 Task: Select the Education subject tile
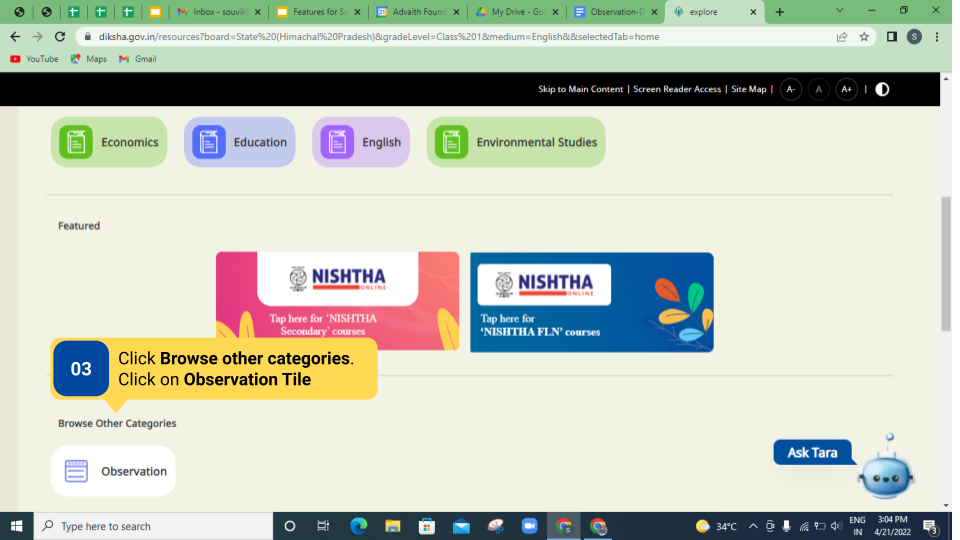coord(240,142)
